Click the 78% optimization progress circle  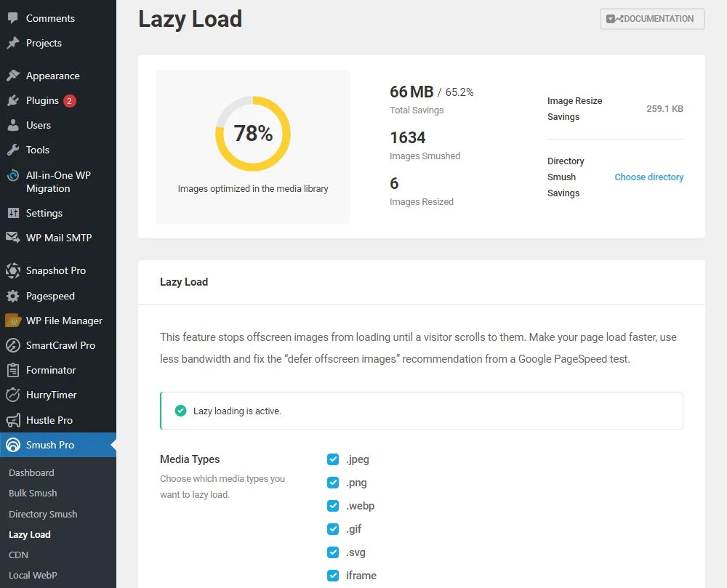click(x=252, y=134)
